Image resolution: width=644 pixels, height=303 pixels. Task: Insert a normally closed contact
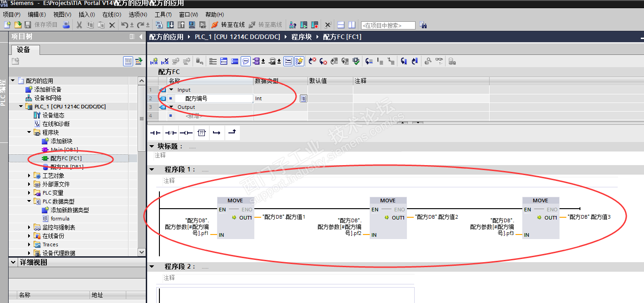[x=171, y=133]
